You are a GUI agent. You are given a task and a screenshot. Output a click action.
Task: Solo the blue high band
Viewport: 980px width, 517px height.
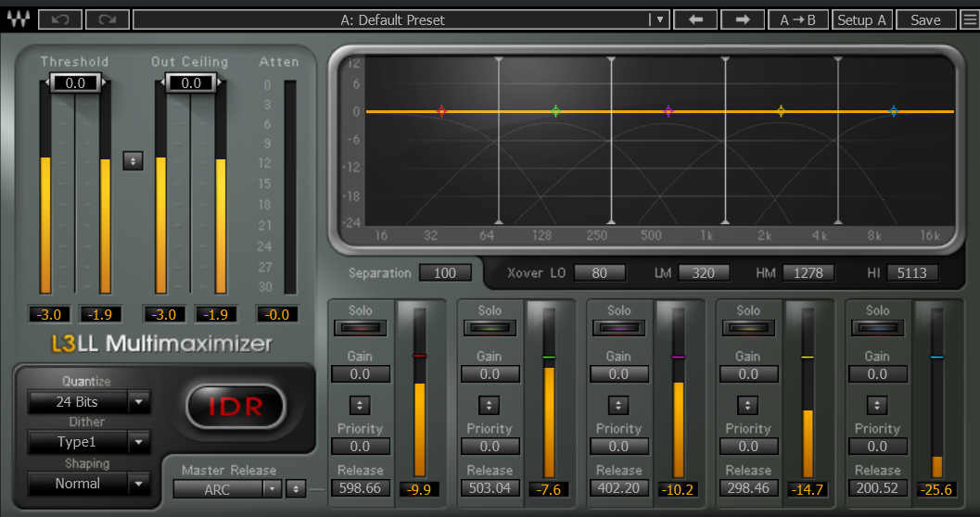click(x=877, y=327)
